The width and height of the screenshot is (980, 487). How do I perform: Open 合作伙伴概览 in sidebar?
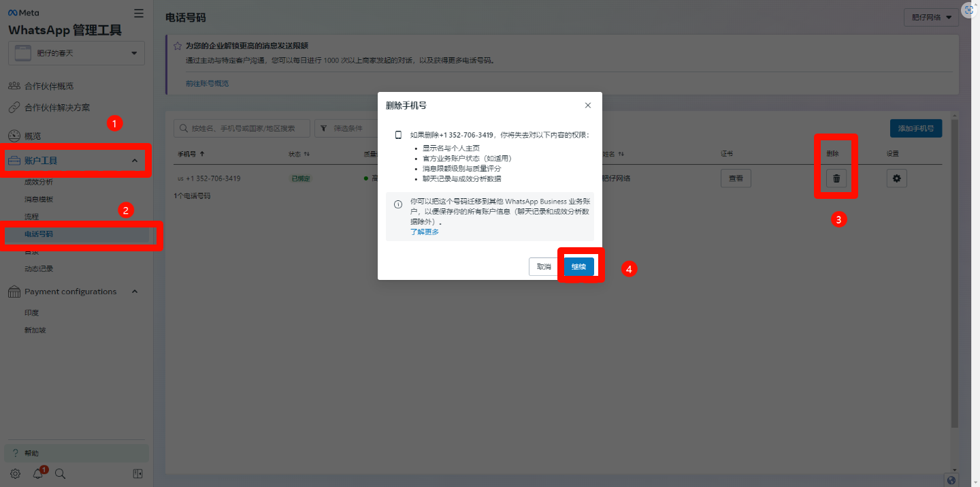point(49,86)
